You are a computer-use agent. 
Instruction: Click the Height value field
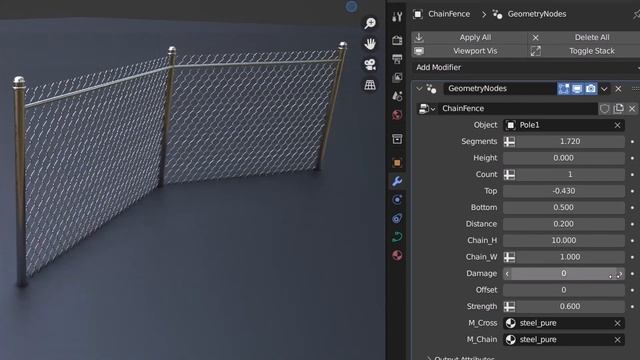coord(564,158)
